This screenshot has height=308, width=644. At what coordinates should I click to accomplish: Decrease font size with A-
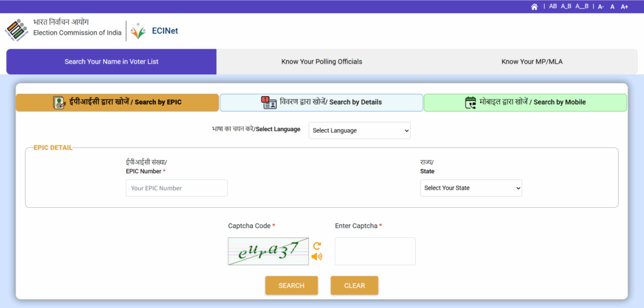coord(601,6)
